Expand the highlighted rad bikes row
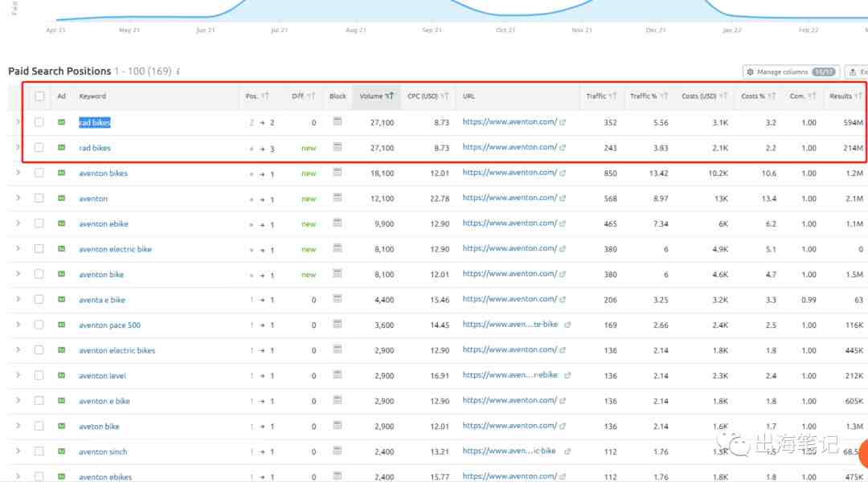The height and width of the screenshot is (482, 868). click(x=18, y=122)
